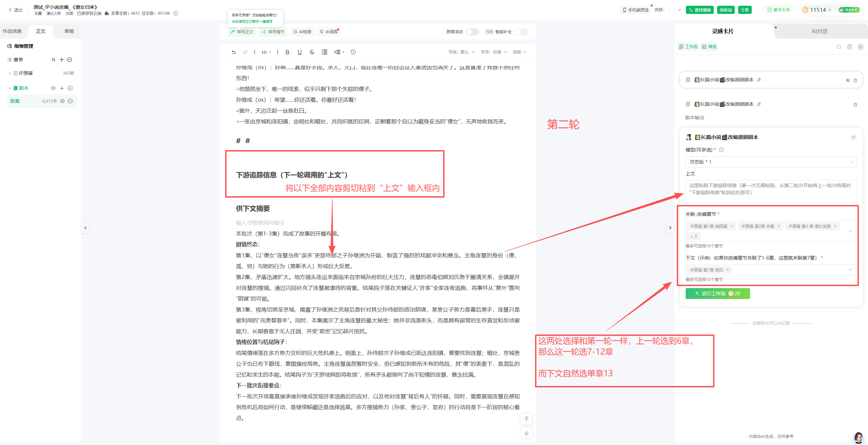Viewport: 868px width, 445px height.
Task: Click the 续写正文 button
Action: [242, 32]
